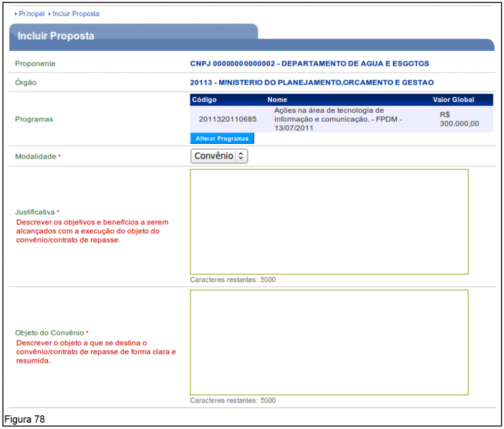Click the Código column header
This screenshot has width=504, height=429.
click(x=204, y=100)
